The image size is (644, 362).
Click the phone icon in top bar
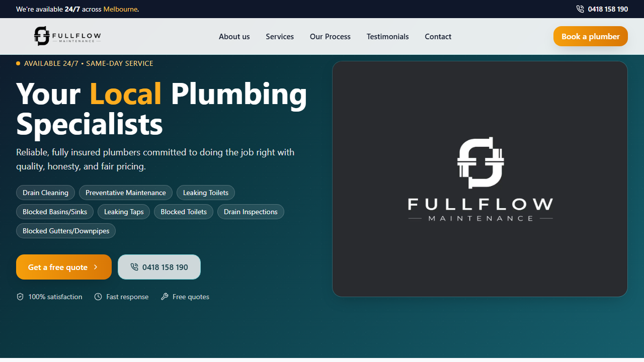click(x=580, y=9)
